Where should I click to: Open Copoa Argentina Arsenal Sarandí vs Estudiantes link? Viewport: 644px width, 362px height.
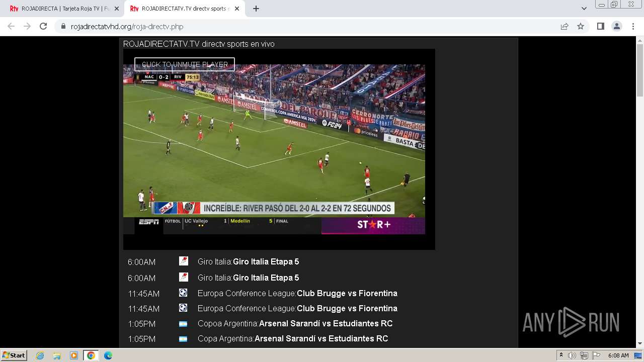[x=326, y=323]
